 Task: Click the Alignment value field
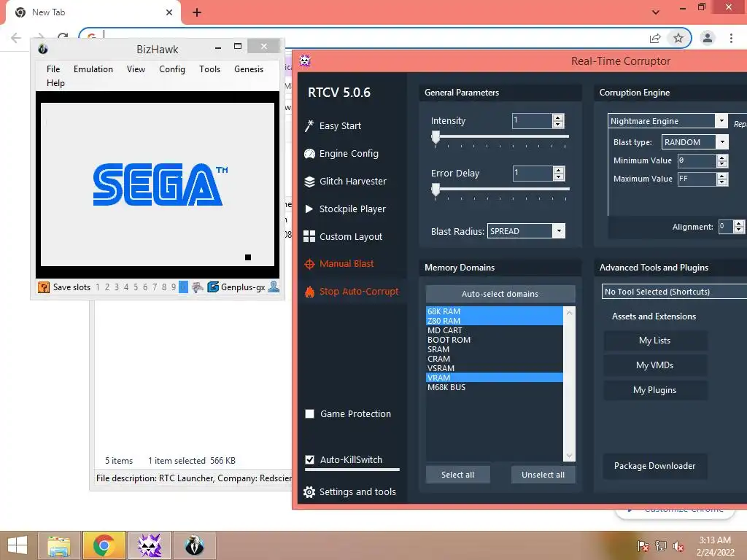(726, 227)
